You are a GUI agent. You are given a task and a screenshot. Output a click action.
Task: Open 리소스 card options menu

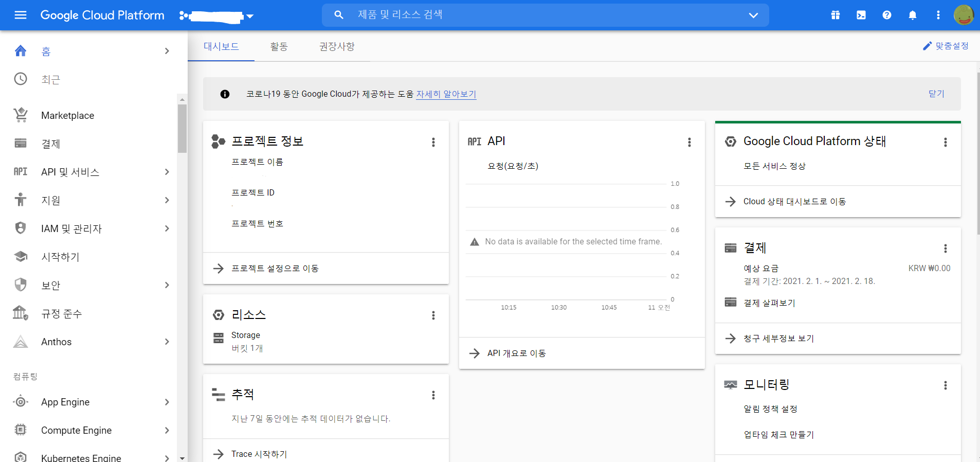click(433, 315)
